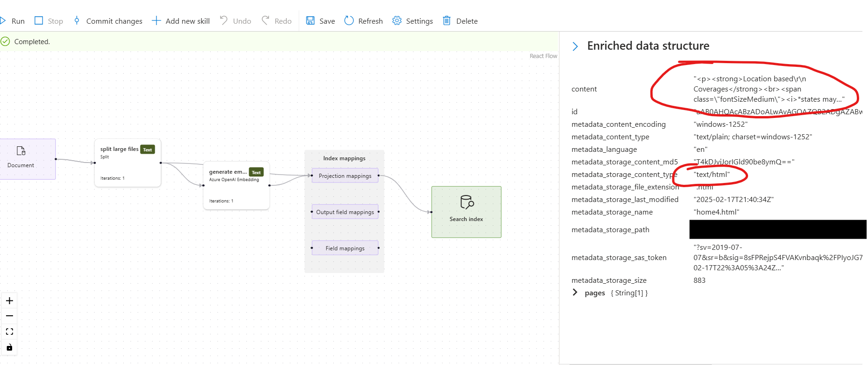Open Field mappings
Screen dimensions: 868x365
click(x=345, y=248)
